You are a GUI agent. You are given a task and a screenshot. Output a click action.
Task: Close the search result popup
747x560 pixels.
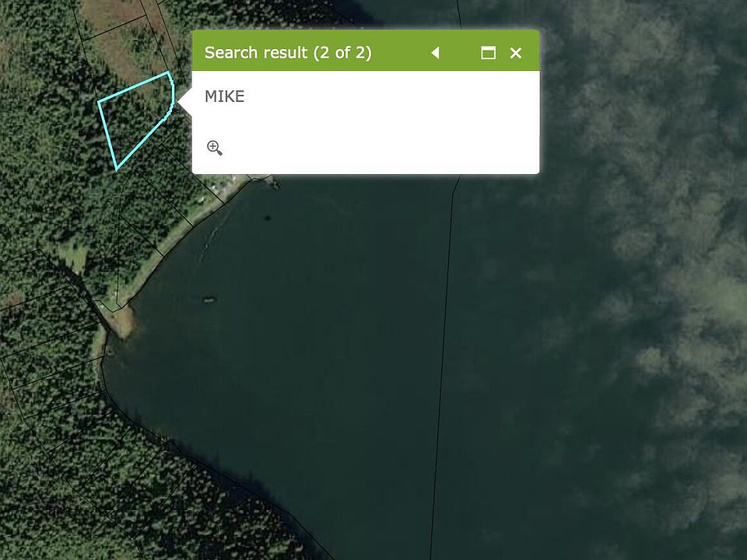tap(515, 53)
